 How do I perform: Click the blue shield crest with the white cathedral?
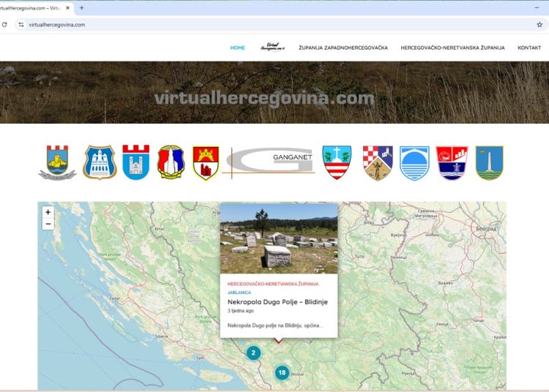point(100,162)
